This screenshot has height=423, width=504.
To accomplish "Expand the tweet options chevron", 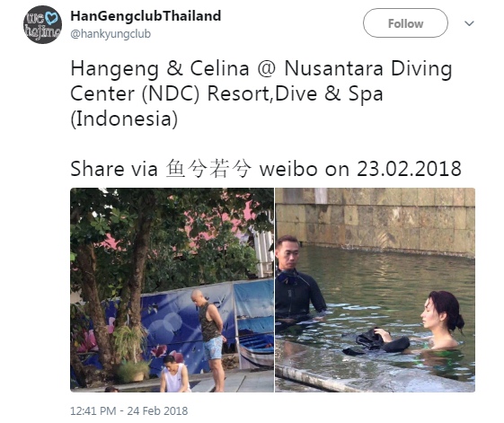I will point(469,23).
